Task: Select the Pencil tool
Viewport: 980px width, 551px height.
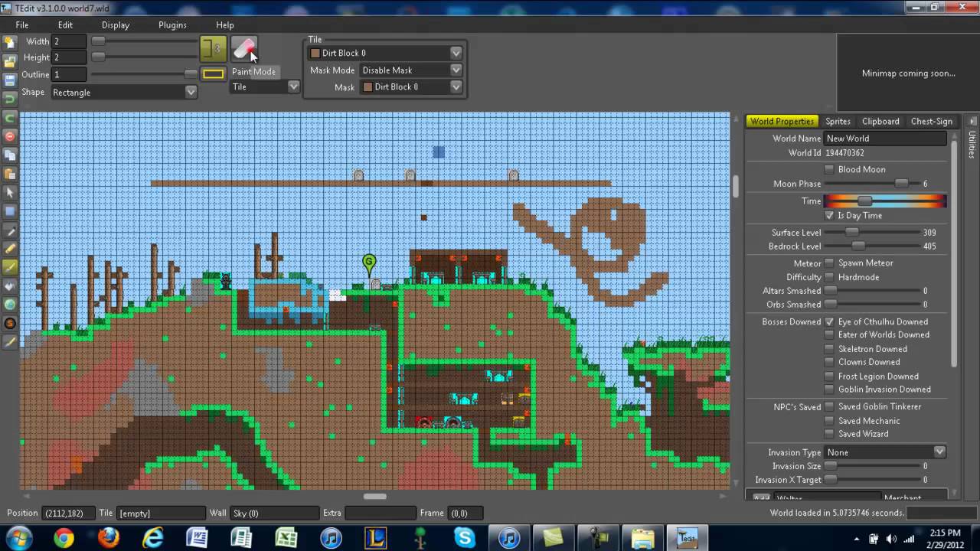Action: click(x=10, y=249)
